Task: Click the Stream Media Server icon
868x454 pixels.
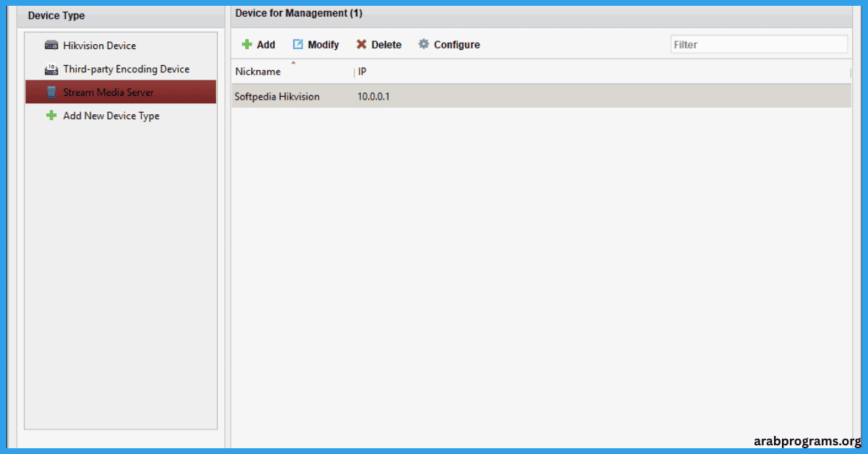Action: click(51, 93)
